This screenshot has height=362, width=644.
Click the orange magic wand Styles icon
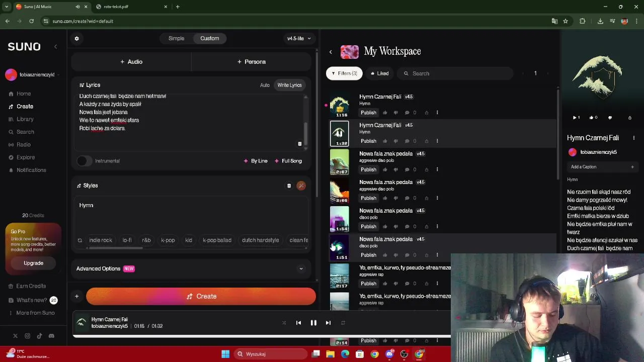301,186
